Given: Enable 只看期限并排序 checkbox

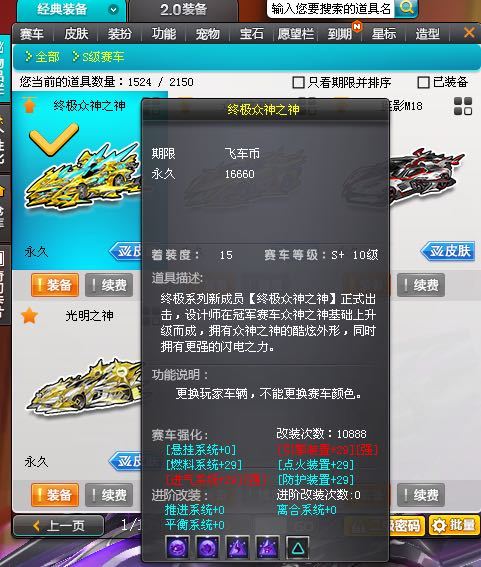Looking at the screenshot, I should point(298,82).
